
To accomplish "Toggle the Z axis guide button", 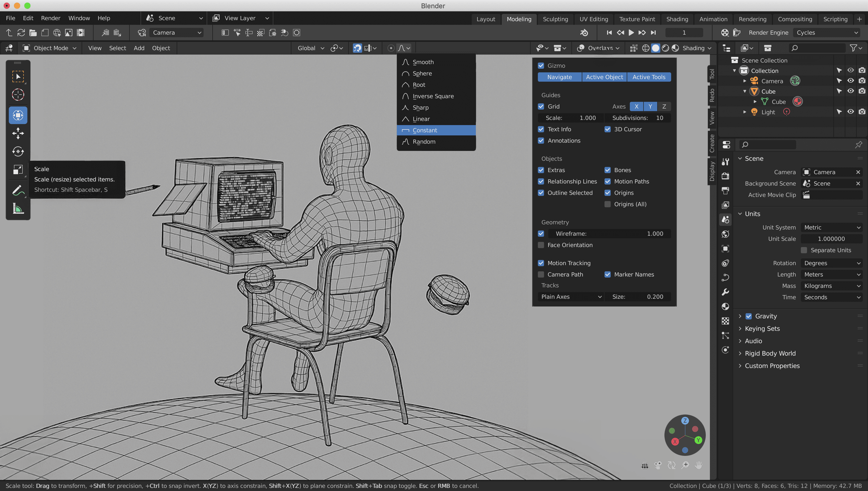I will (664, 106).
